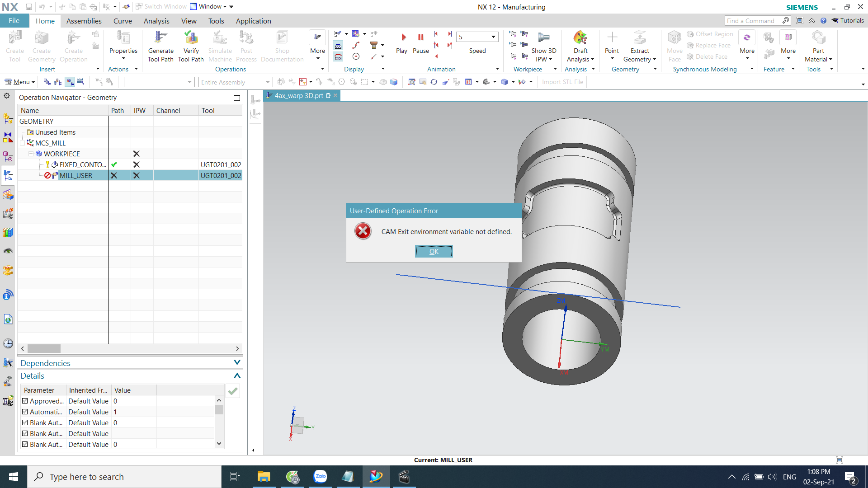Click the Pause animation button

coord(420,38)
